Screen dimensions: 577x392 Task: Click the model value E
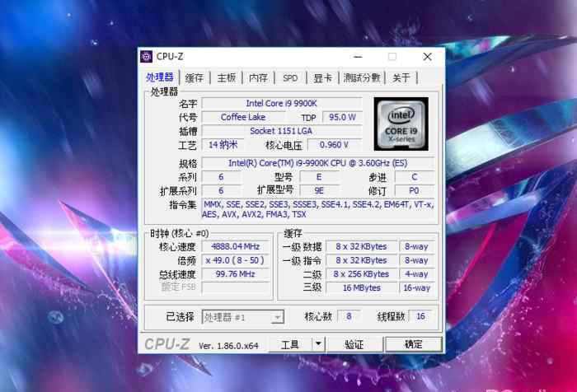coord(319,177)
